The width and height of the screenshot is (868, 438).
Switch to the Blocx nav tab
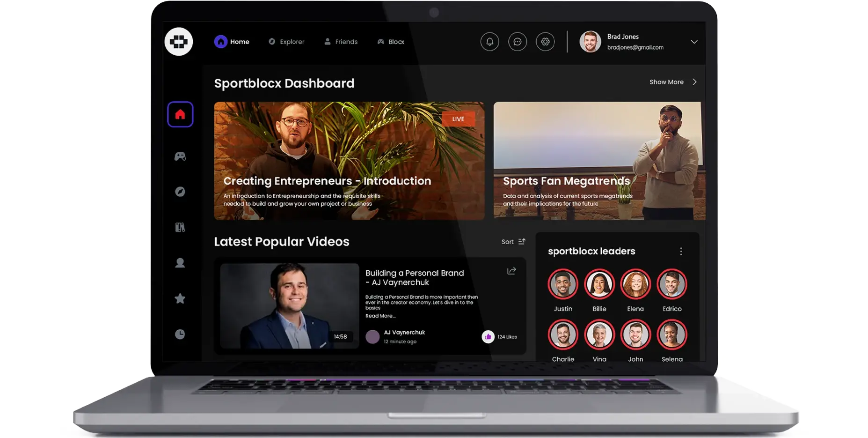[391, 42]
